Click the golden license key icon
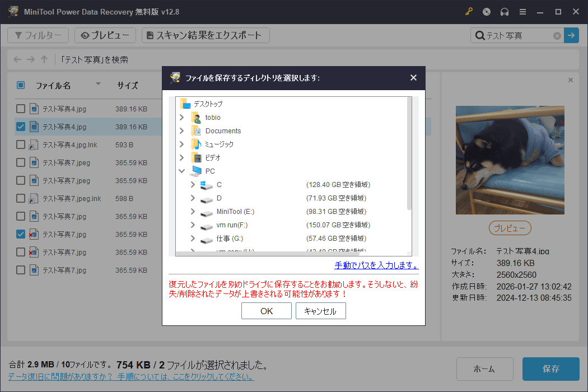 [x=469, y=11]
